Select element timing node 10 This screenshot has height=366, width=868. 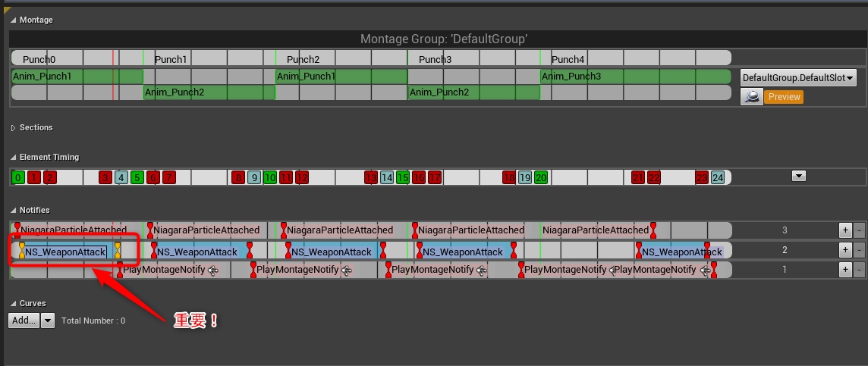click(x=270, y=177)
